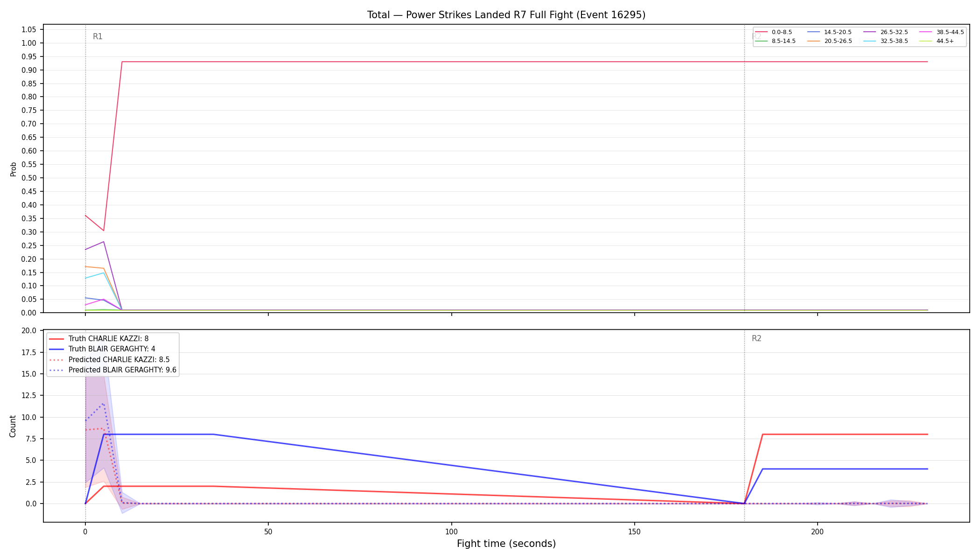Viewport: 980px width, 560px height.
Task: Click the 0.35 tick on Prob axis
Action: coord(28,219)
